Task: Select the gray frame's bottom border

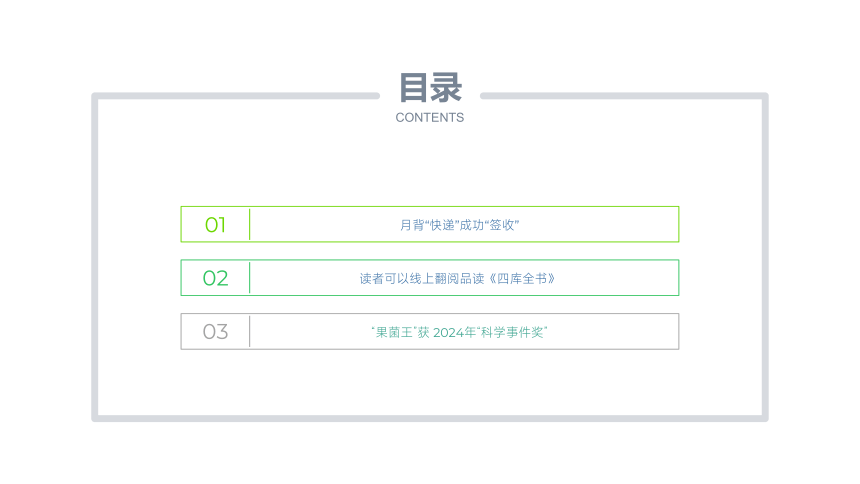Action: pyautogui.click(x=430, y=418)
